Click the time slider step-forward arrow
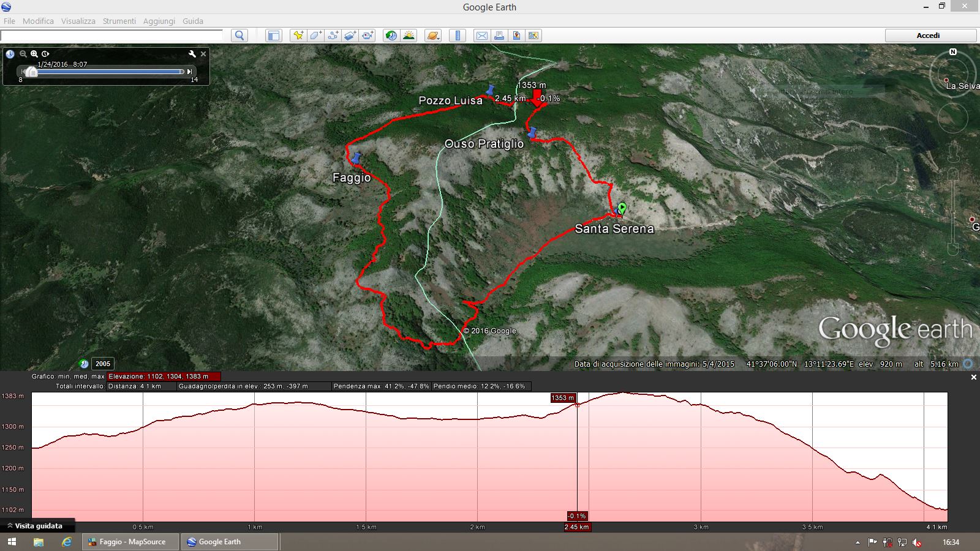Image resolution: width=980 pixels, height=551 pixels. (190, 72)
